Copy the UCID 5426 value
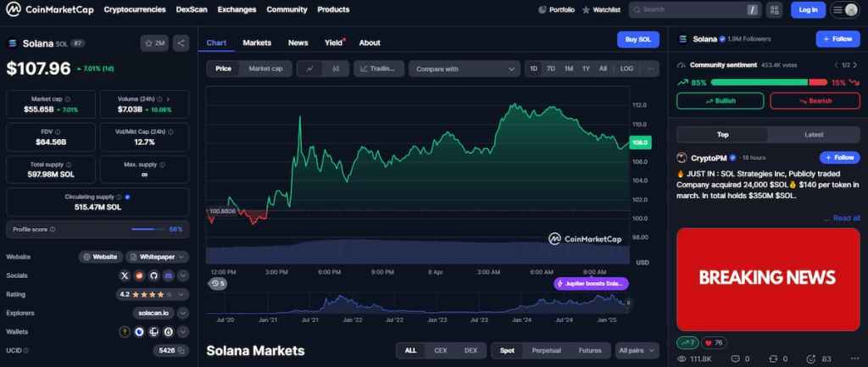This screenshot has height=367, width=868. pyautogui.click(x=181, y=350)
